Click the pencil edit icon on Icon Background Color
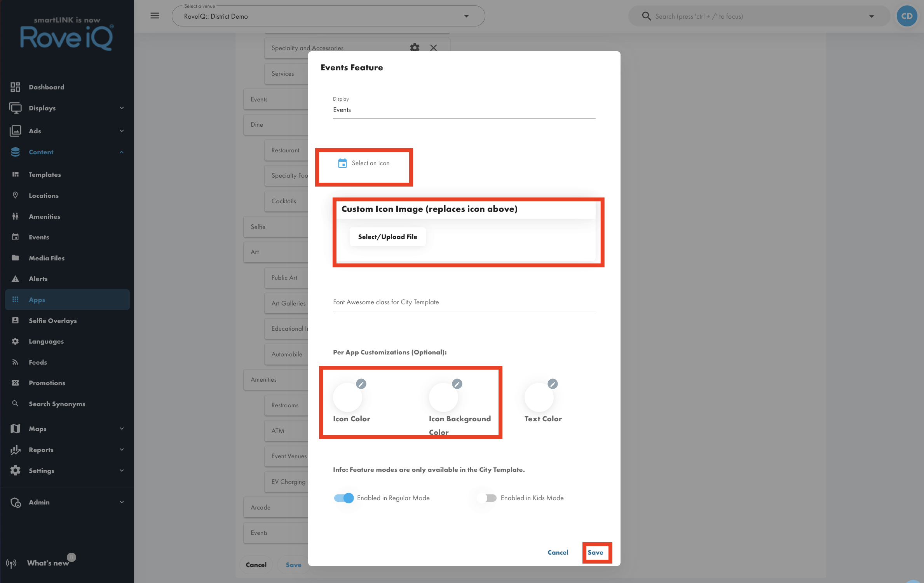Viewport: 924px width, 583px height. (x=457, y=384)
